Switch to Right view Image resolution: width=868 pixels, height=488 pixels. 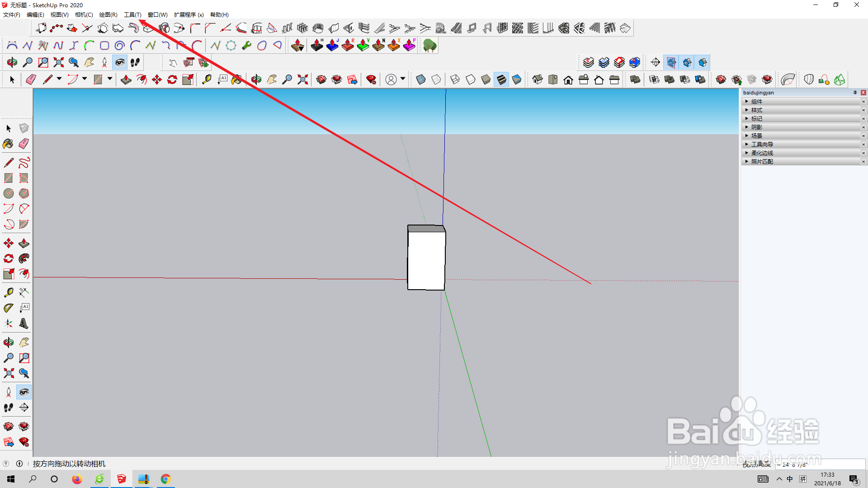[584, 80]
